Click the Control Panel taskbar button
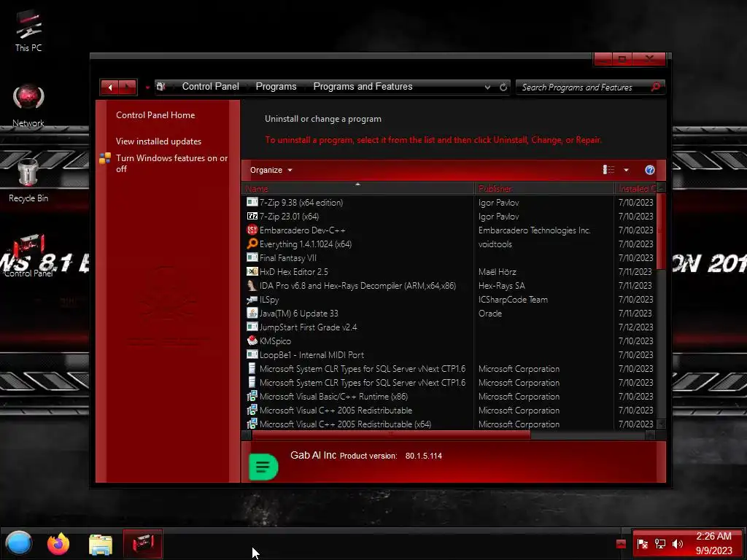 tap(142, 543)
